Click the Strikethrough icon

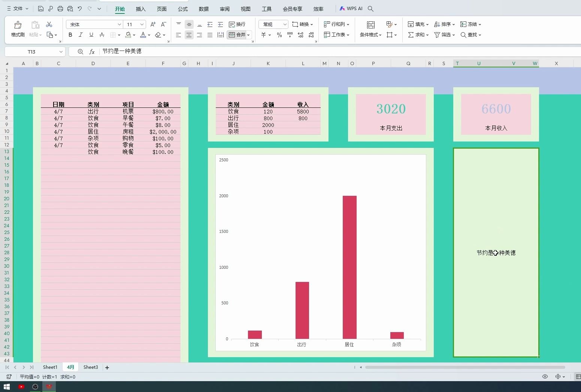[x=102, y=35]
